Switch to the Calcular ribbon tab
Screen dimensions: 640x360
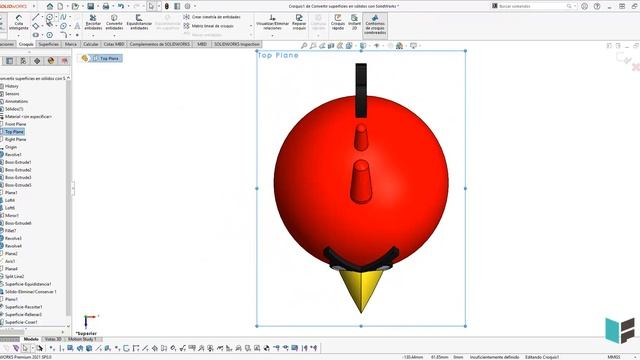[91, 44]
